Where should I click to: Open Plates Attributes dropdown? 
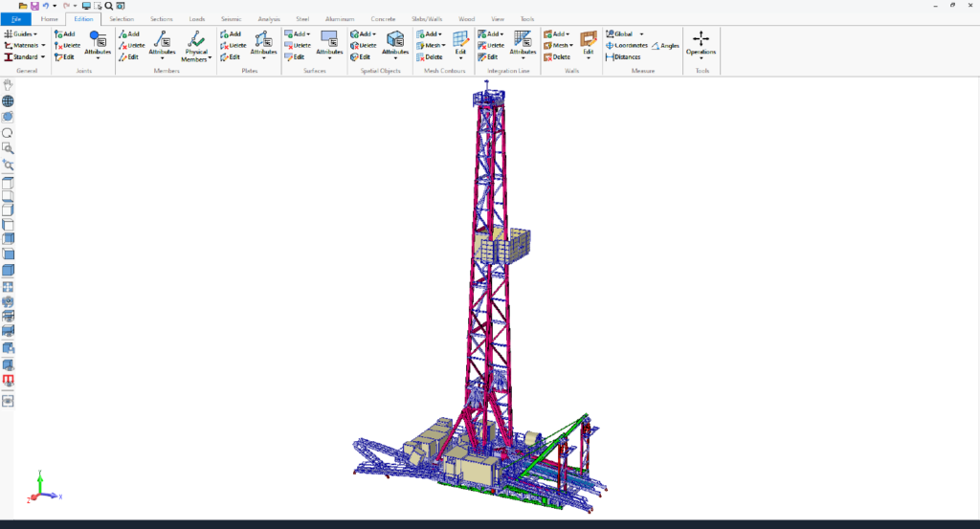(263, 45)
